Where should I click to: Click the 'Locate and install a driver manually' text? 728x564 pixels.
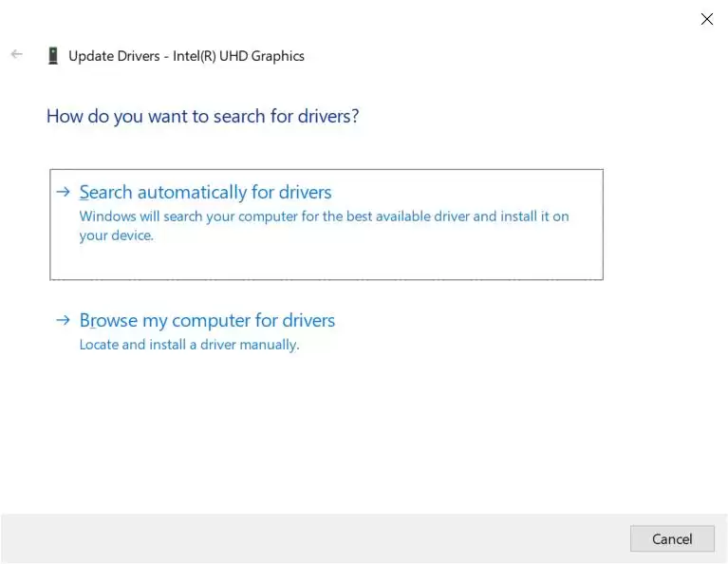pyautogui.click(x=189, y=345)
